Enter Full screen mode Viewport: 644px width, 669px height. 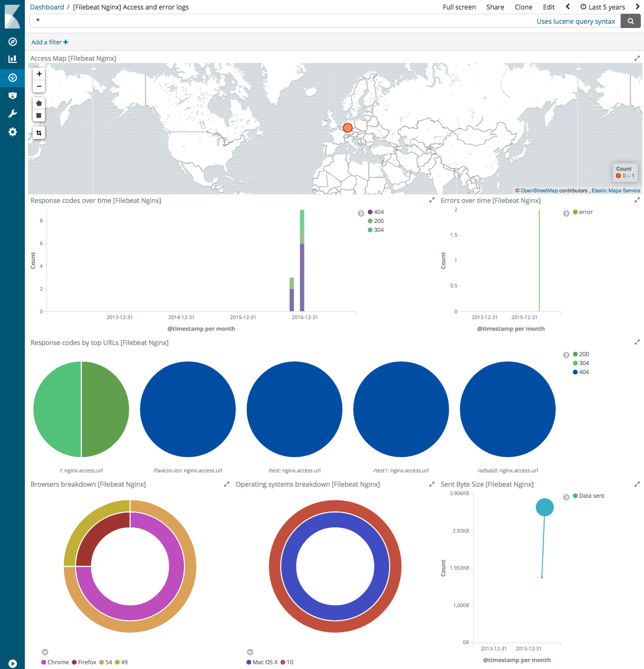click(459, 7)
